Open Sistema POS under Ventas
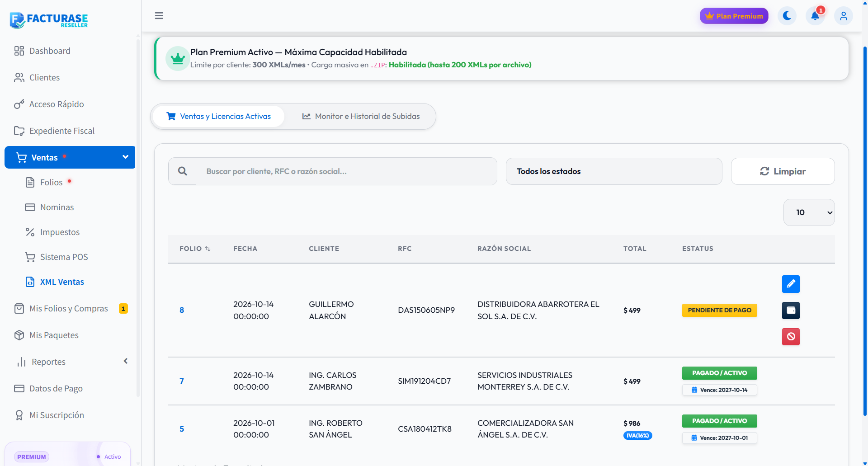The width and height of the screenshot is (868, 466). 70,257
